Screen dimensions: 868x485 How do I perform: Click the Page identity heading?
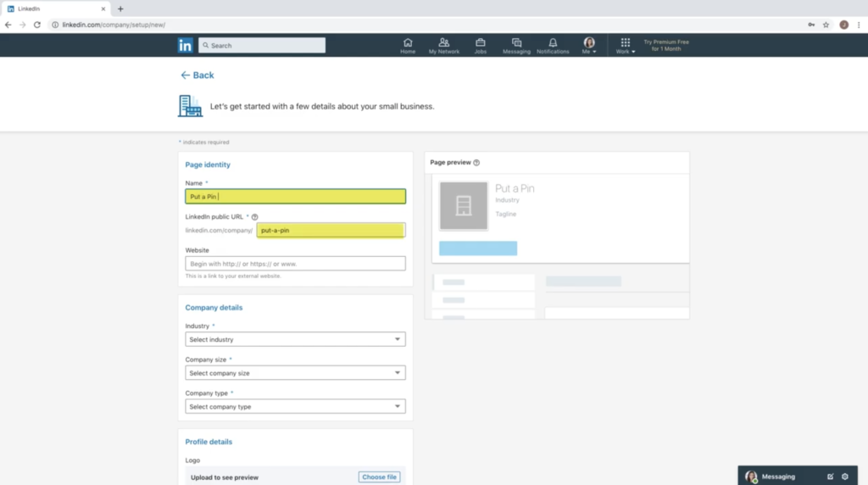coord(208,165)
